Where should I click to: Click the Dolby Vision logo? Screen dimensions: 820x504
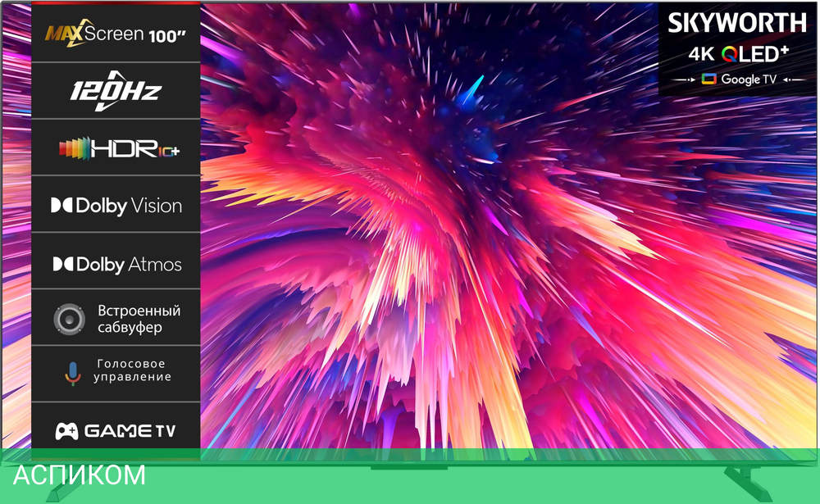click(x=115, y=206)
